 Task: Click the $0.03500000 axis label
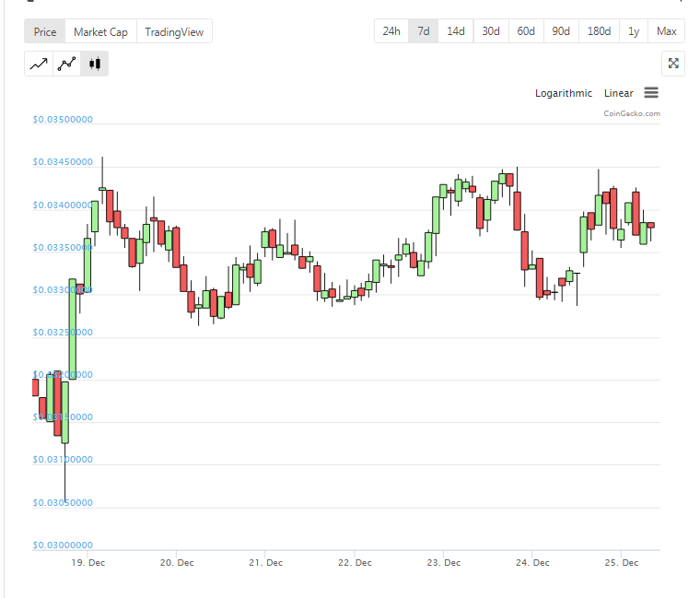pyautogui.click(x=63, y=119)
